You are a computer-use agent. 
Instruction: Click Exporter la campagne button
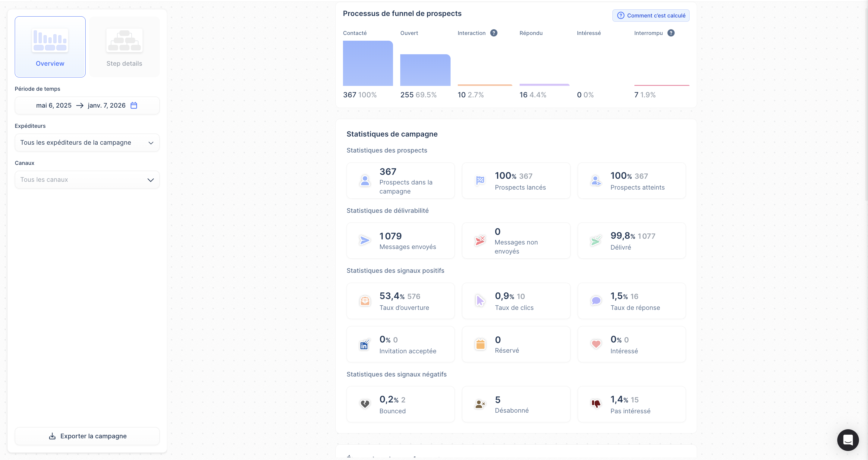pyautogui.click(x=87, y=436)
